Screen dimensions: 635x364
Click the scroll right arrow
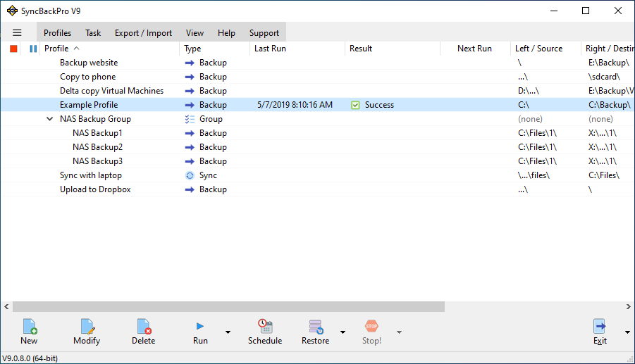coord(628,306)
